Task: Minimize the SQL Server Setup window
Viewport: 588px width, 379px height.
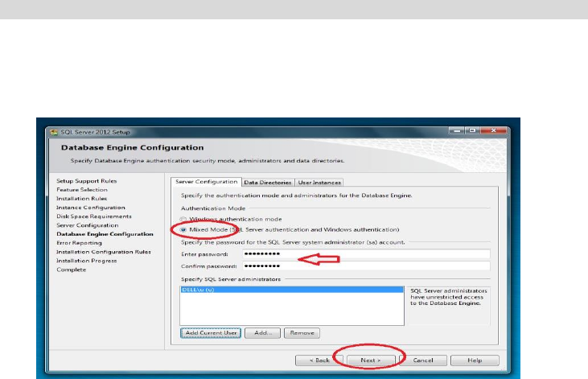Action: coord(457,130)
